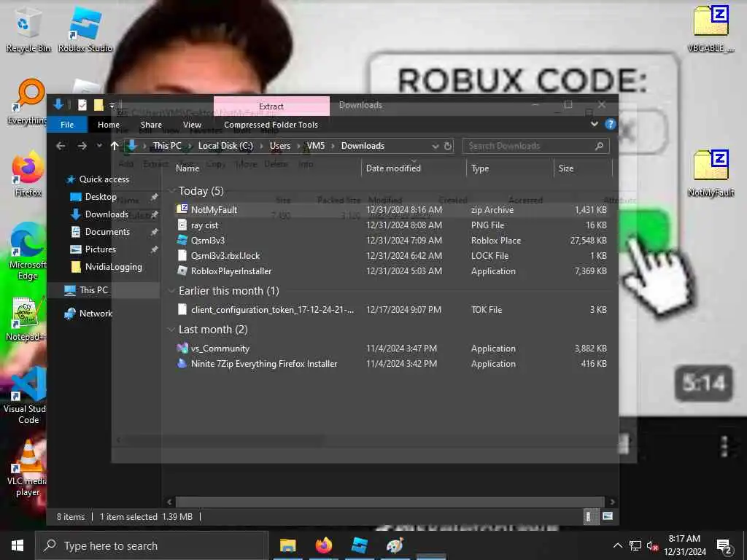Go up one folder level

click(x=115, y=146)
